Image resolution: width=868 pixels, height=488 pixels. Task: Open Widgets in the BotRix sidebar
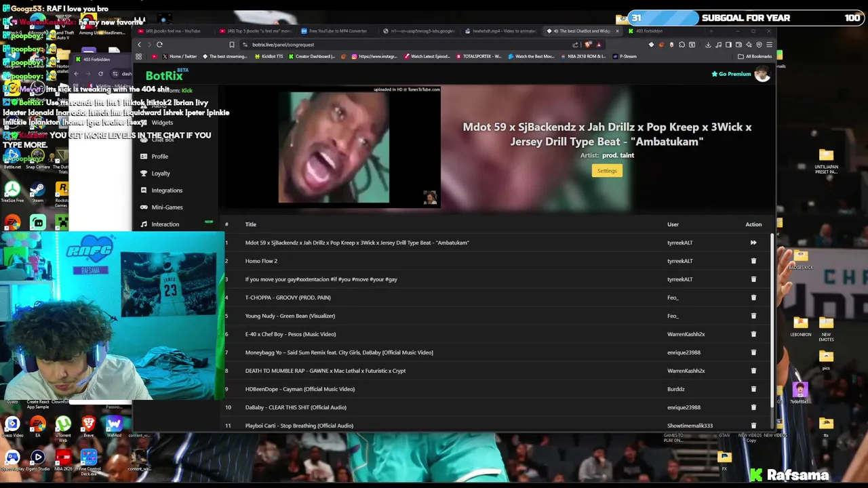[x=162, y=123]
